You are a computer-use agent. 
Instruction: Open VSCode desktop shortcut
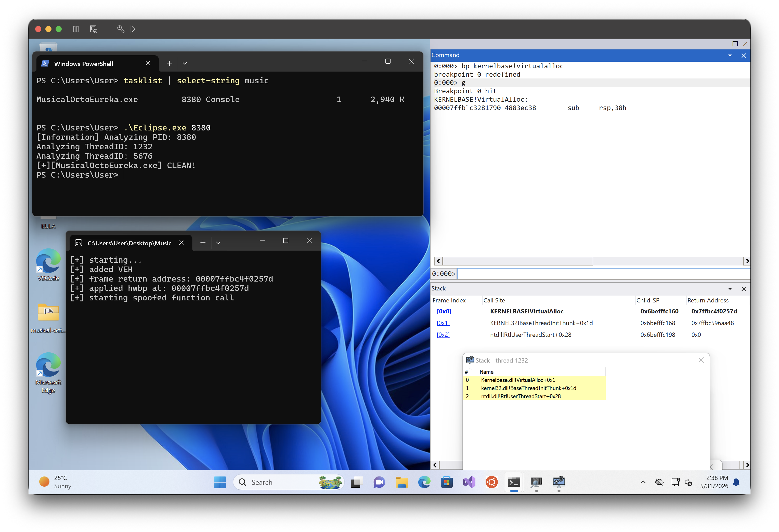click(x=48, y=265)
